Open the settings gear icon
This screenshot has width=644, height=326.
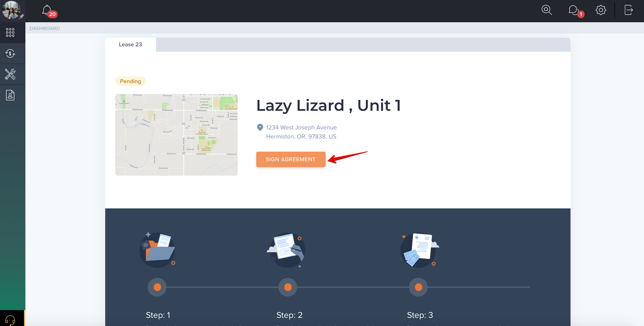pos(600,10)
